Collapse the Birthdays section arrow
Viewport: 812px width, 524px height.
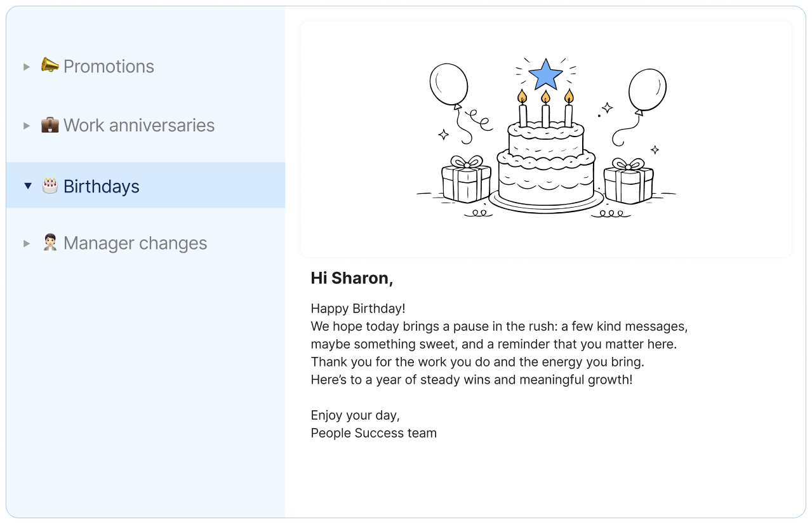(27, 186)
